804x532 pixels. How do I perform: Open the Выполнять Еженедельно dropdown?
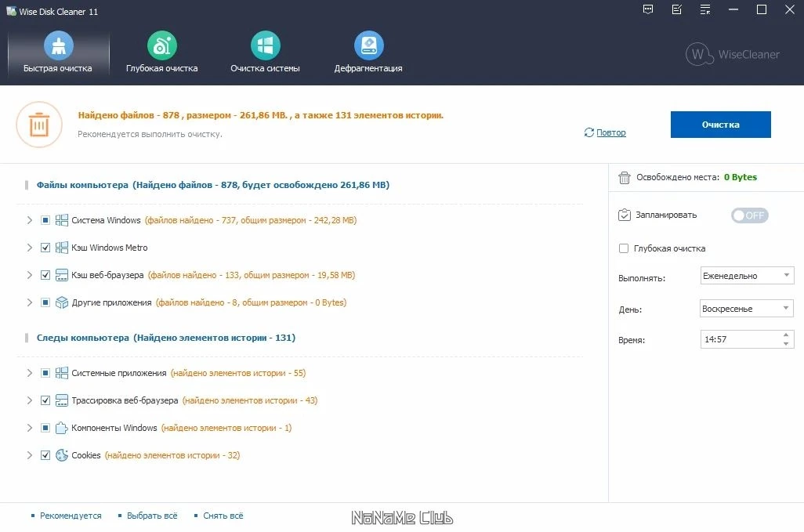tap(747, 276)
